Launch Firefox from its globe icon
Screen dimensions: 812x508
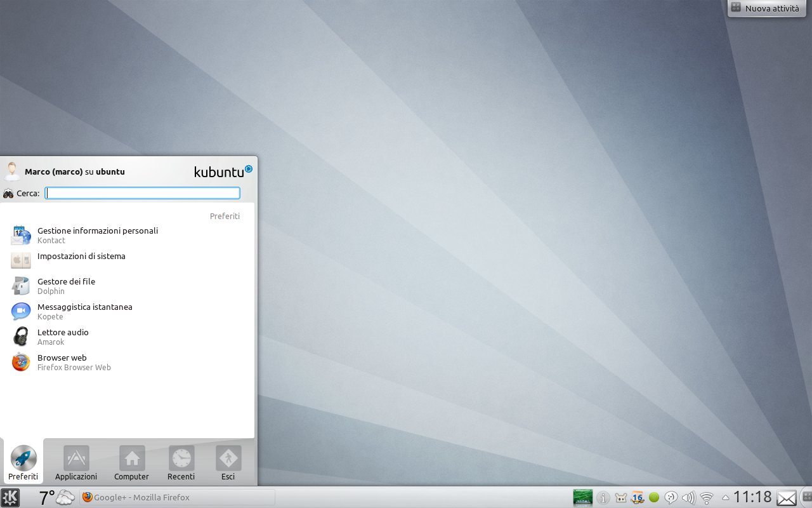[21, 362]
